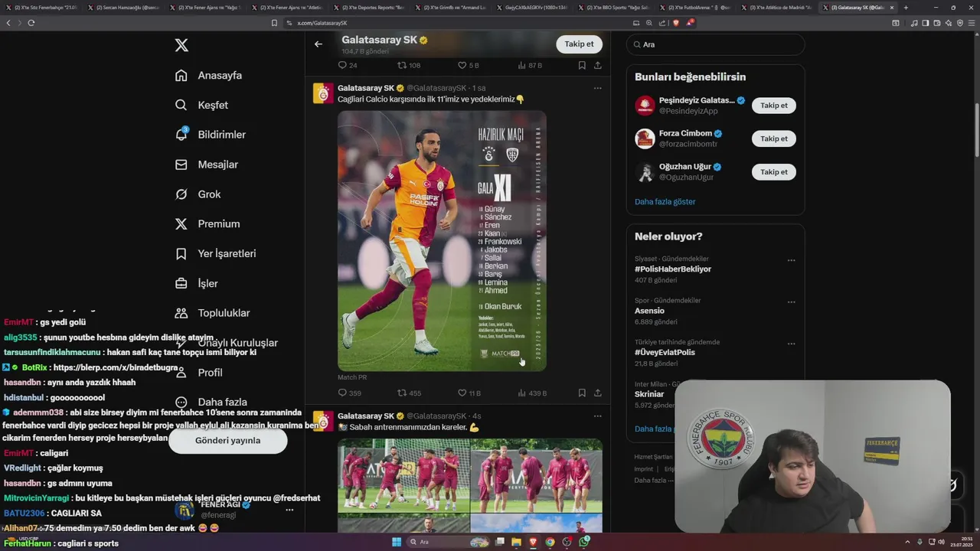
Task: Share the Cagliari lineup tweet
Action: (598, 393)
